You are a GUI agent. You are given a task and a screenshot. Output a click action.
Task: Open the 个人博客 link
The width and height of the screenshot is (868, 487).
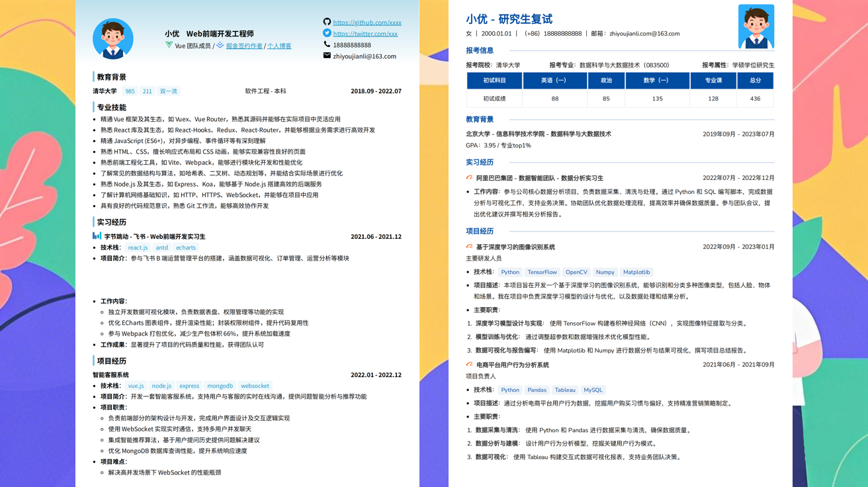point(279,46)
